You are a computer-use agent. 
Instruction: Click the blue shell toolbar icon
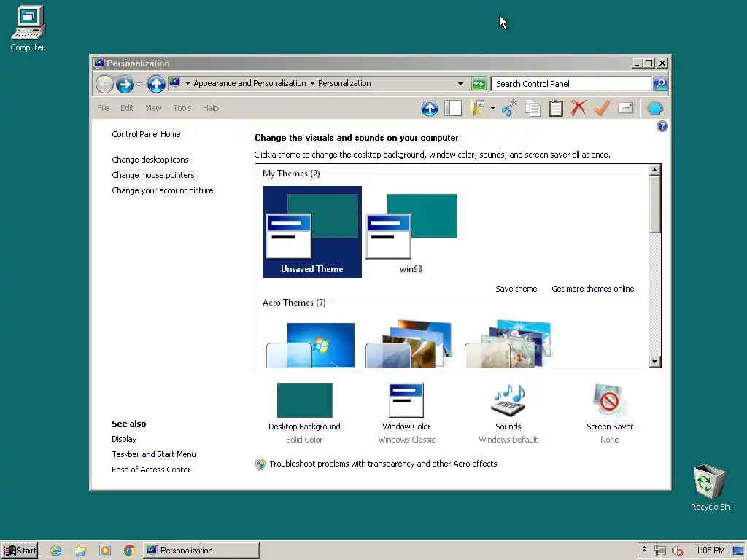[x=656, y=108]
